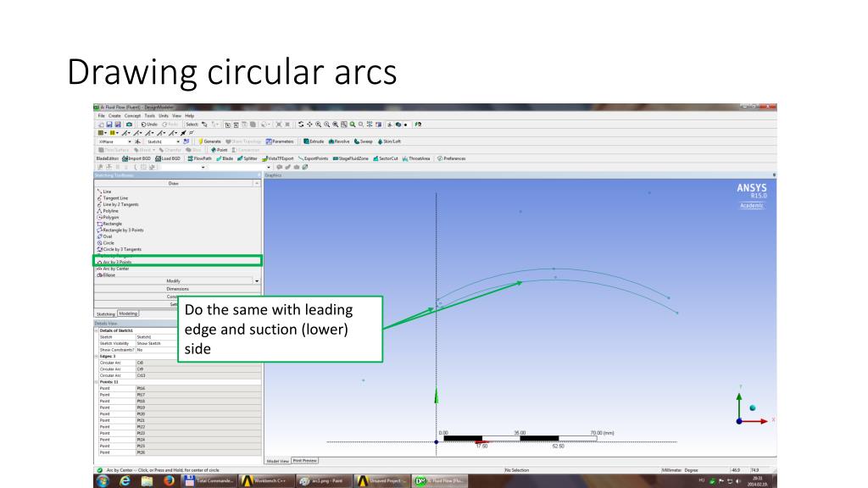This screenshot has height=488, width=868.
Task: Collapse the Edges: 3 group
Action: [x=97, y=357]
